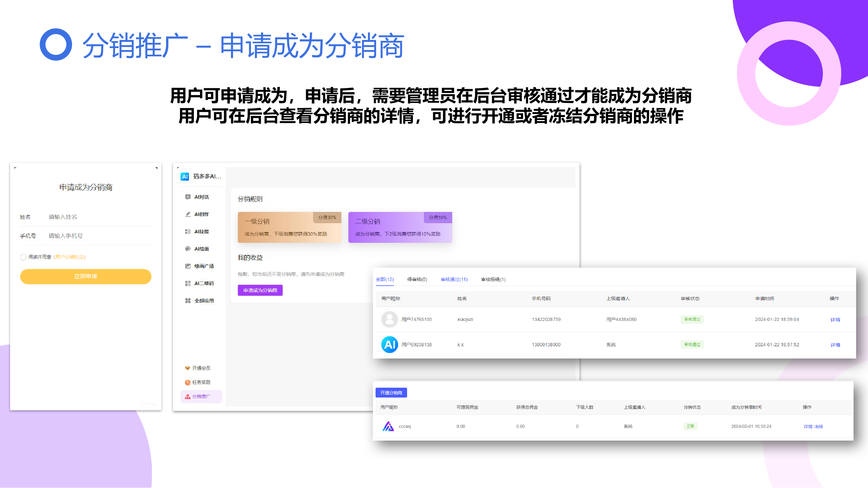
Task: Open 绘画广场 image icon
Action: pyautogui.click(x=188, y=266)
